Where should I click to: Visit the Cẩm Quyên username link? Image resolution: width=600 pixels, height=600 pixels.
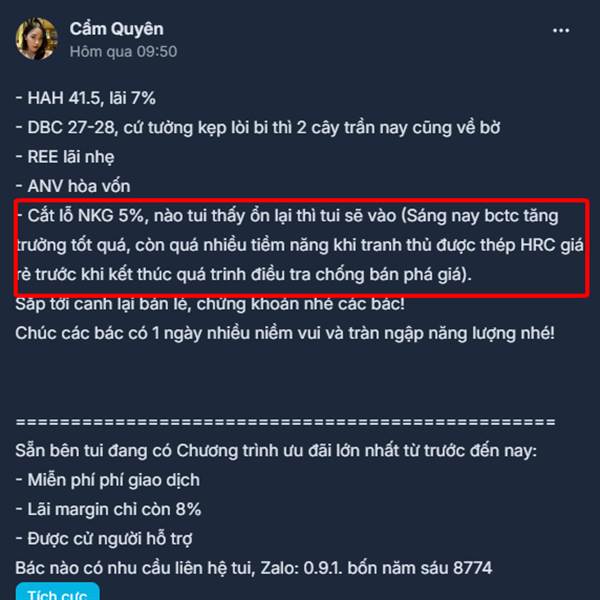117,29
